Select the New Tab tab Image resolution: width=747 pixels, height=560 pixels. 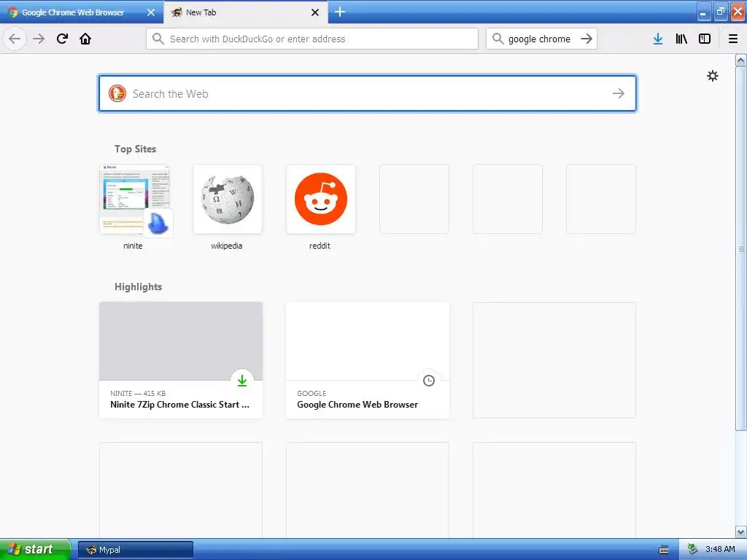click(245, 12)
